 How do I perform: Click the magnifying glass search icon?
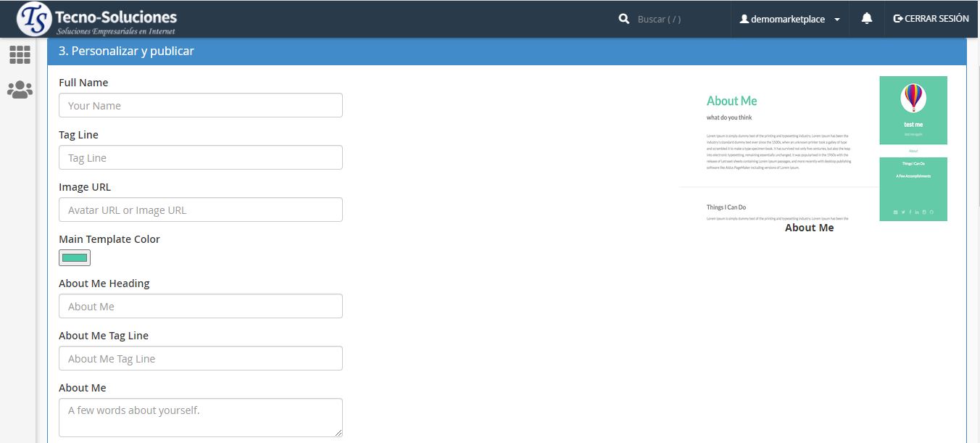pyautogui.click(x=623, y=19)
